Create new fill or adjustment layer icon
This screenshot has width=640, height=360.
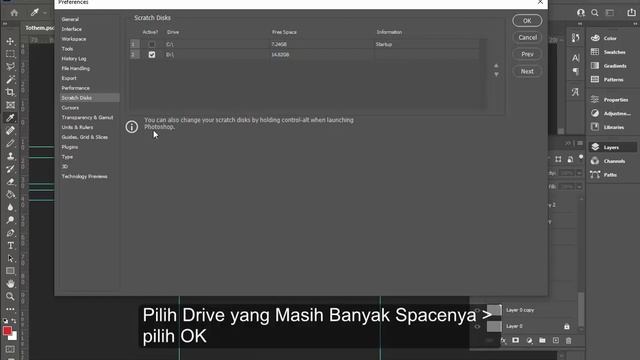click(x=529, y=340)
